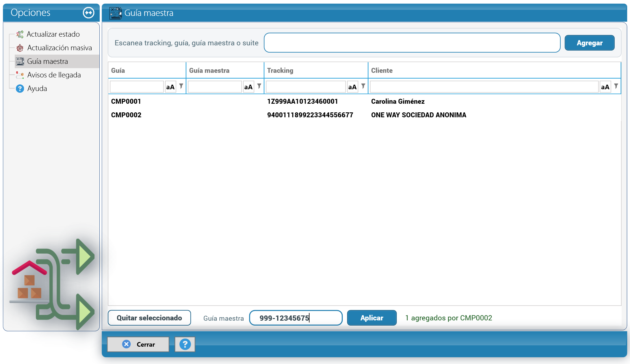This screenshot has height=364, width=630.
Task: Select the CMP0002 row
Action: (x=364, y=115)
